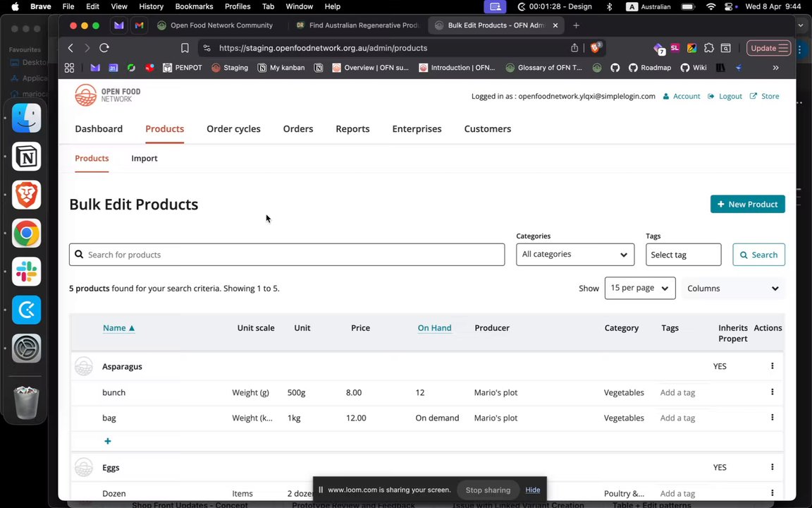
Task: Open the Bookmarks menu in the menu bar
Action: click(194, 6)
